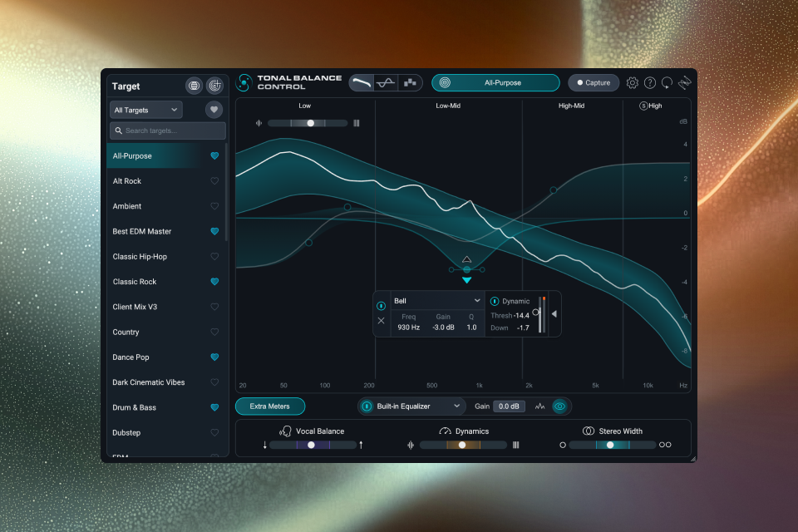
Task: Open the All Targets dropdown
Action: click(146, 110)
